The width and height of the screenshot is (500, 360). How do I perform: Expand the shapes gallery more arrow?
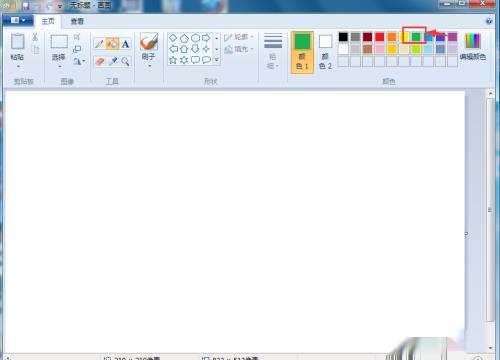pyautogui.click(x=217, y=60)
